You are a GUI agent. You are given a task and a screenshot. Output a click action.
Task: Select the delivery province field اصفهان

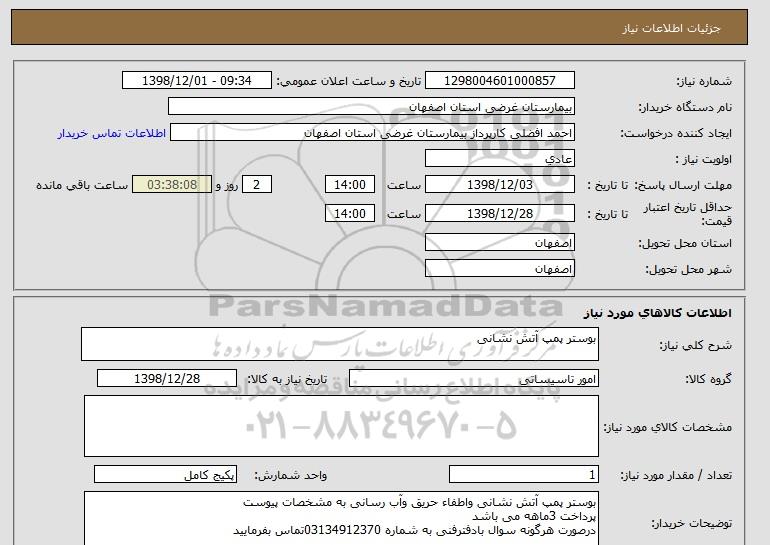coord(499,243)
